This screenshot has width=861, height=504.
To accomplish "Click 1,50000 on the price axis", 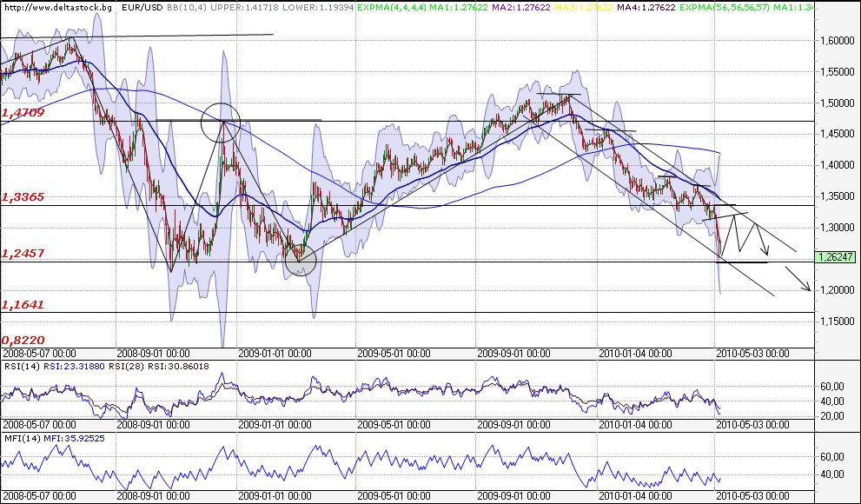I will [x=837, y=103].
